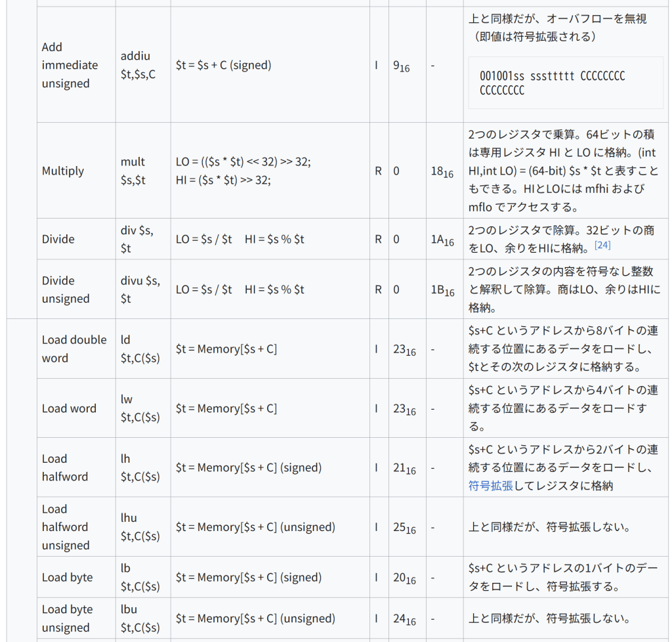The image size is (672, 642).
Task: Click the addiu binary encoding code block
Action: (x=565, y=83)
